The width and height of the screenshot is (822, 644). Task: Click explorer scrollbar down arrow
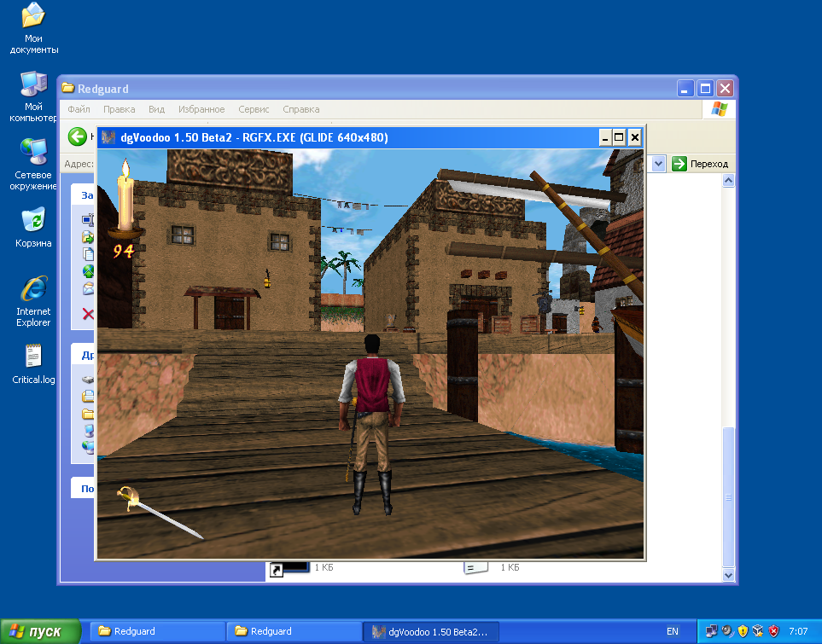pos(728,575)
